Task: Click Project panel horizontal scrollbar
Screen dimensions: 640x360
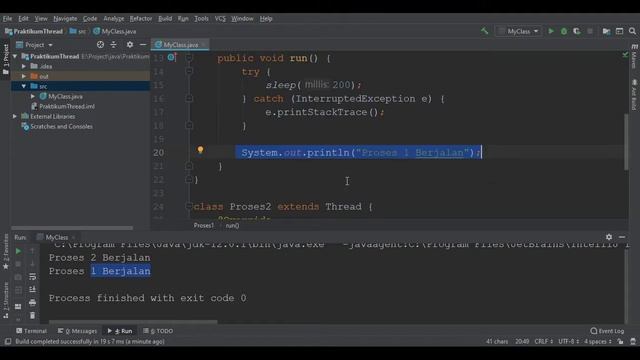Action: (72, 228)
